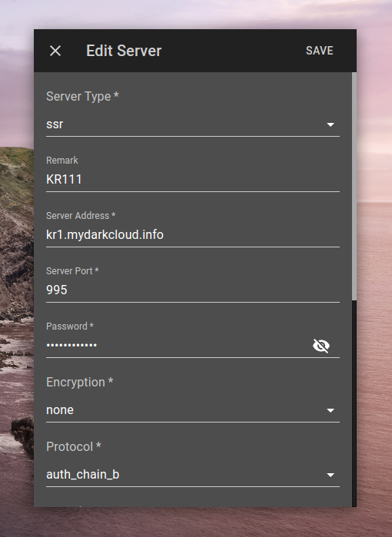The height and width of the screenshot is (537, 392).
Task: Toggle password visibility eye icon
Action: click(x=321, y=346)
